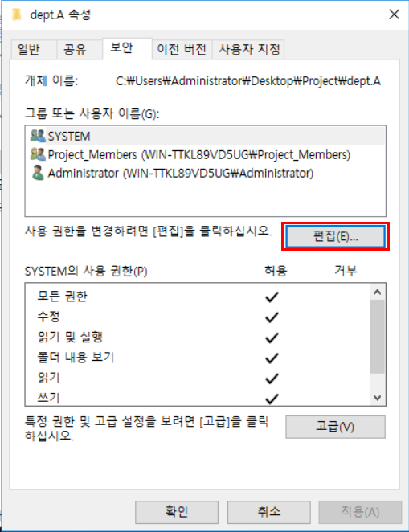Click the 읽기 및 실행 permission row
Screen dimensions: 409x532
tap(198, 338)
